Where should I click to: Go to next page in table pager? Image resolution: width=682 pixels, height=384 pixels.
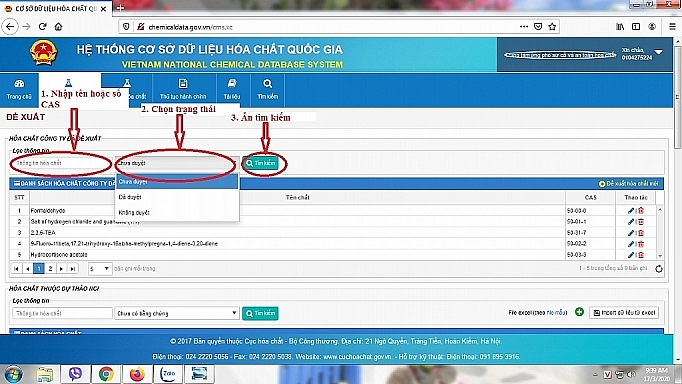(x=61, y=269)
